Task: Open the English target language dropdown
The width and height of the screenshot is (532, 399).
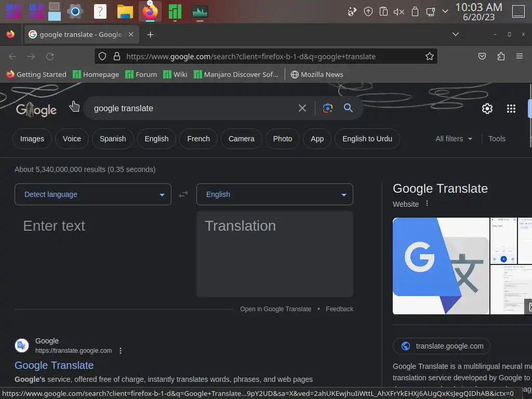Action: [x=274, y=194]
